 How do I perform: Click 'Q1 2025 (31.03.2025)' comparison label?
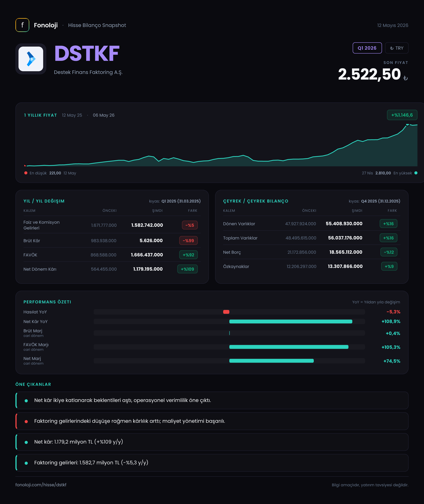181,201
